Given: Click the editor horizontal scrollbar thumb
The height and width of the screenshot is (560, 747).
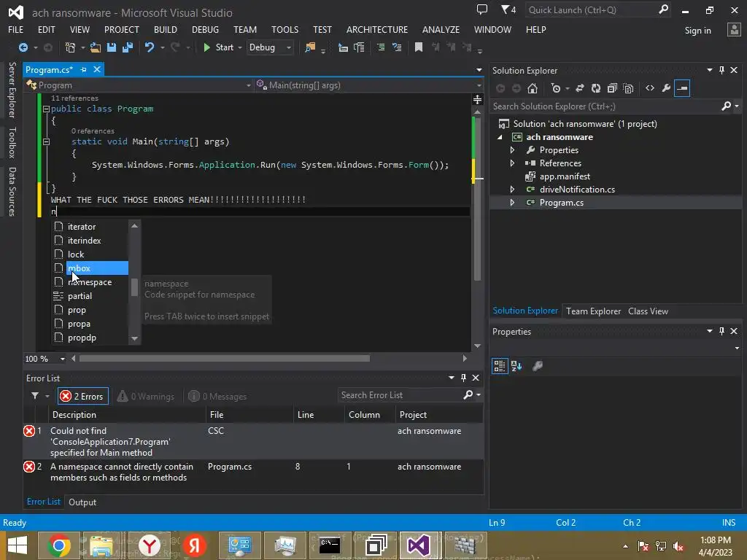Looking at the screenshot, I should [225, 358].
